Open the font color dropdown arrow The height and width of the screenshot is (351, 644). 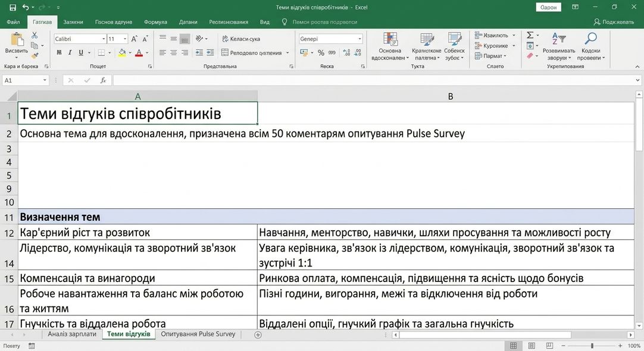(147, 52)
